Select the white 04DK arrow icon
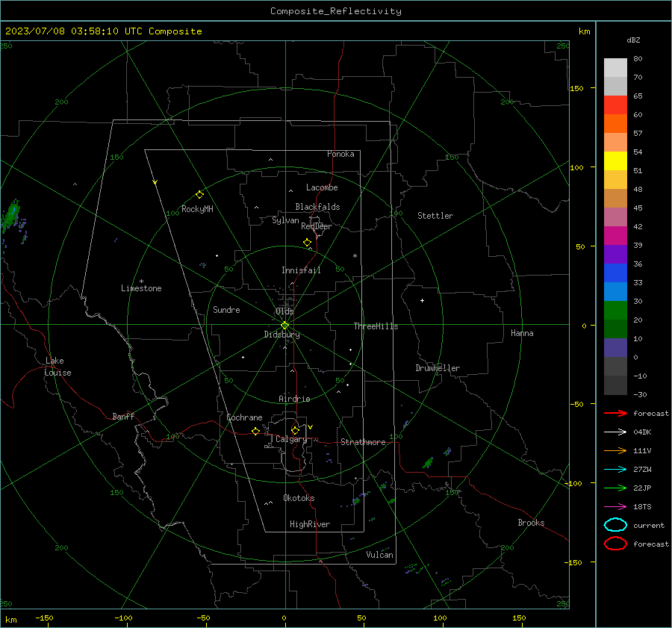This screenshot has height=628, width=672. [x=615, y=432]
